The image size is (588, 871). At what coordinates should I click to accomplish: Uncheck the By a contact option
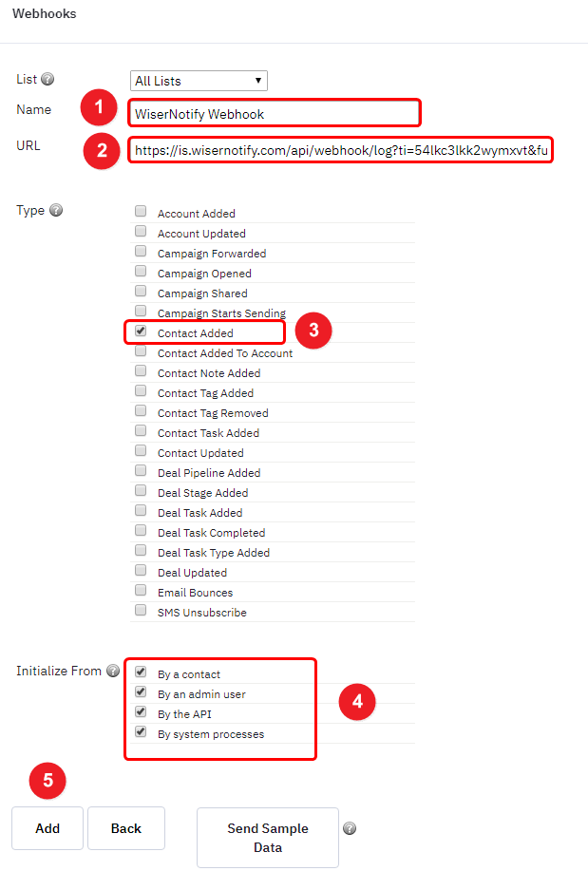click(141, 672)
